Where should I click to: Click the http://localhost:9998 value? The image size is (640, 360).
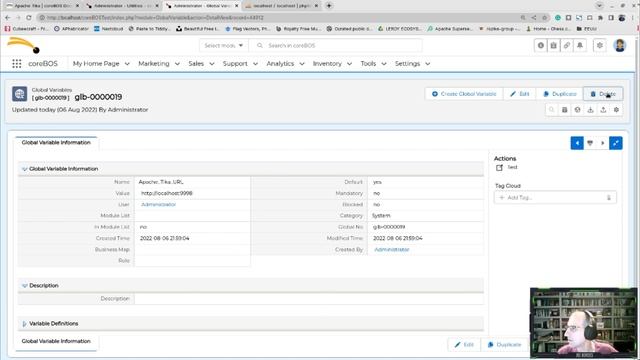pyautogui.click(x=167, y=193)
